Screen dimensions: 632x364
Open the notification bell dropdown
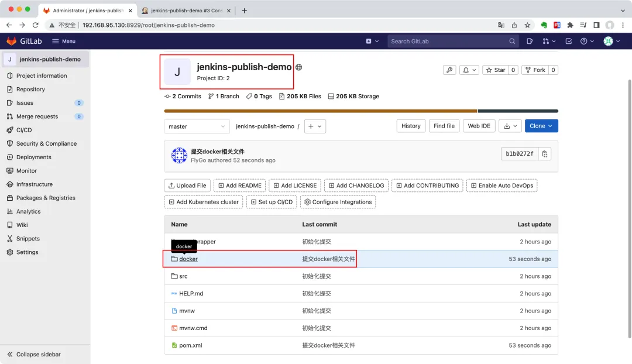pyautogui.click(x=469, y=70)
